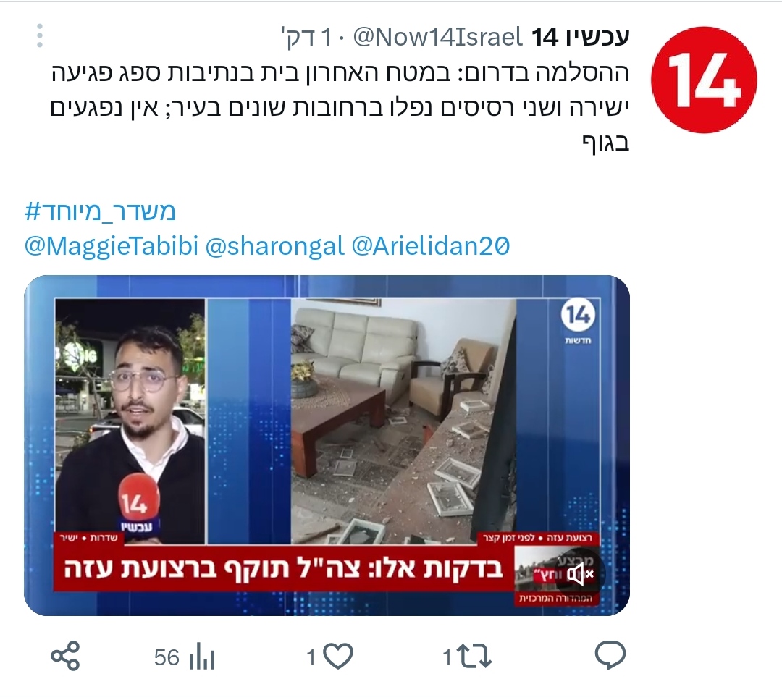Open the @Now14Israel handle link

437,37
